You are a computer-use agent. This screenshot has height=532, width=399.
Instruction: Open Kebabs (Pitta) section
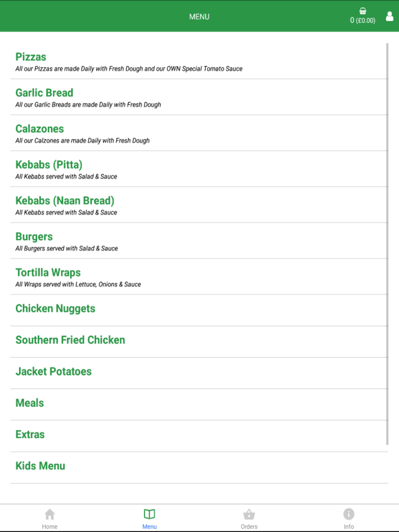199,169
